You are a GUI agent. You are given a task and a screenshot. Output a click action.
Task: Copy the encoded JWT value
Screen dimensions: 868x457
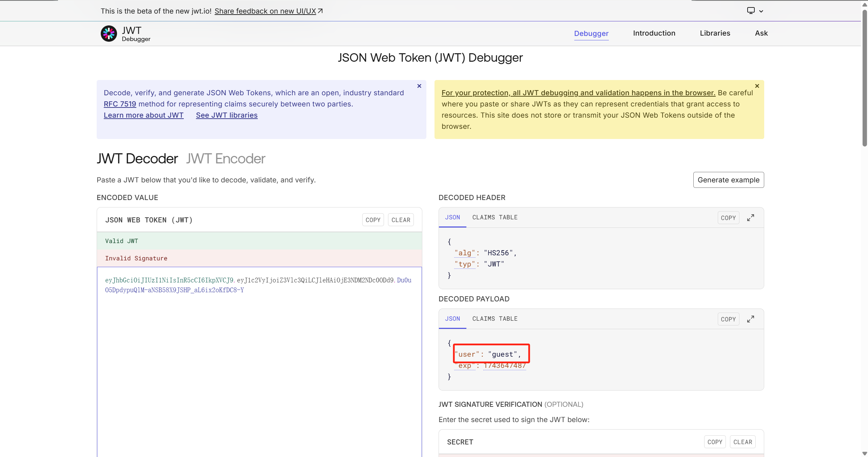(x=372, y=220)
